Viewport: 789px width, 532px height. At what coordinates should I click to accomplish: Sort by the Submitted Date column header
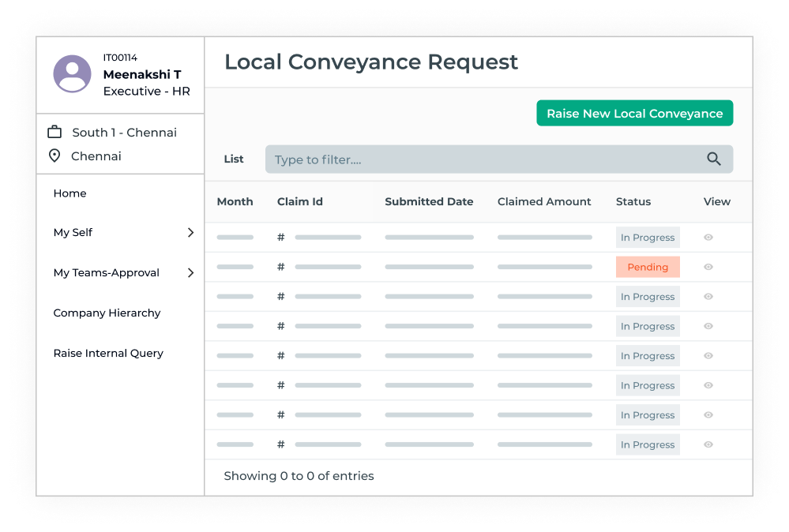(429, 202)
